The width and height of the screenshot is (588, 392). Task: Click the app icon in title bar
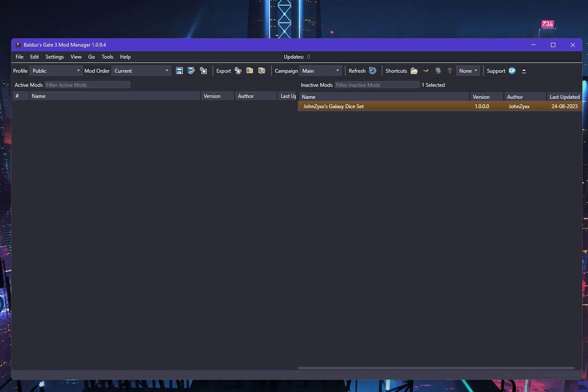click(x=18, y=45)
